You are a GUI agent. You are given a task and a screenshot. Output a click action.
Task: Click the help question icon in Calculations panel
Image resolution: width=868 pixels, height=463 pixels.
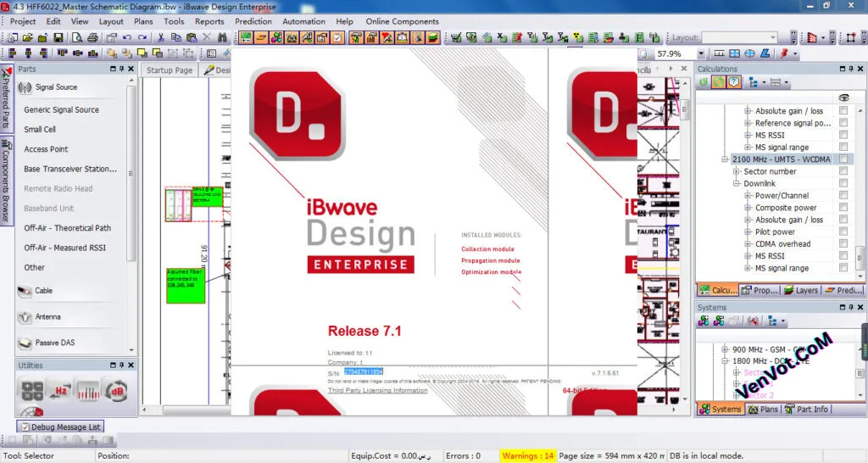tap(733, 82)
